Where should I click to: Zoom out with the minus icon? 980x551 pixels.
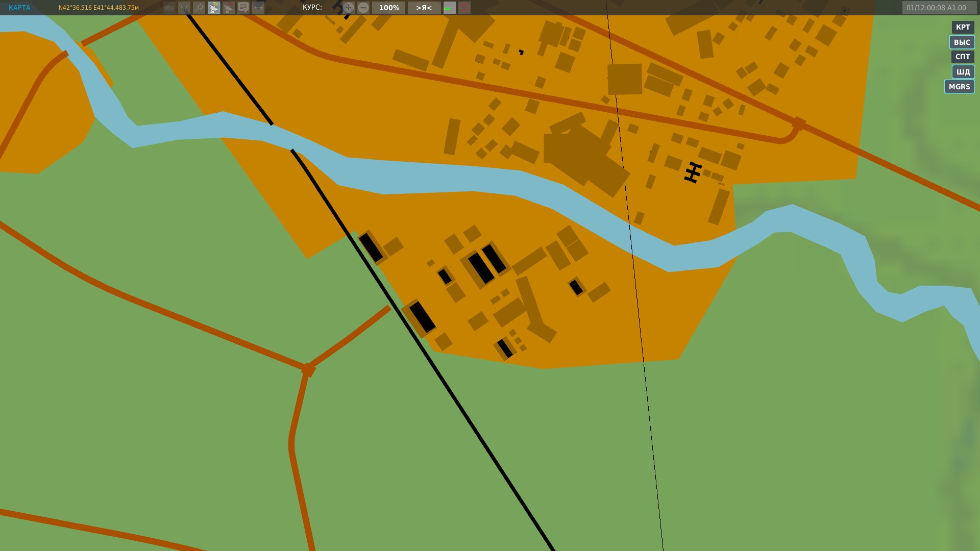(x=363, y=8)
